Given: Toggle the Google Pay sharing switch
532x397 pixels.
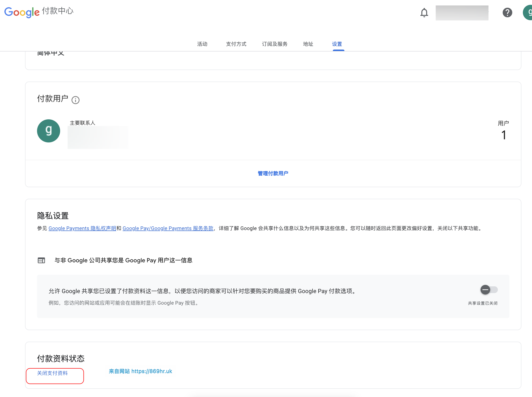Looking at the screenshot, I should 489,290.
